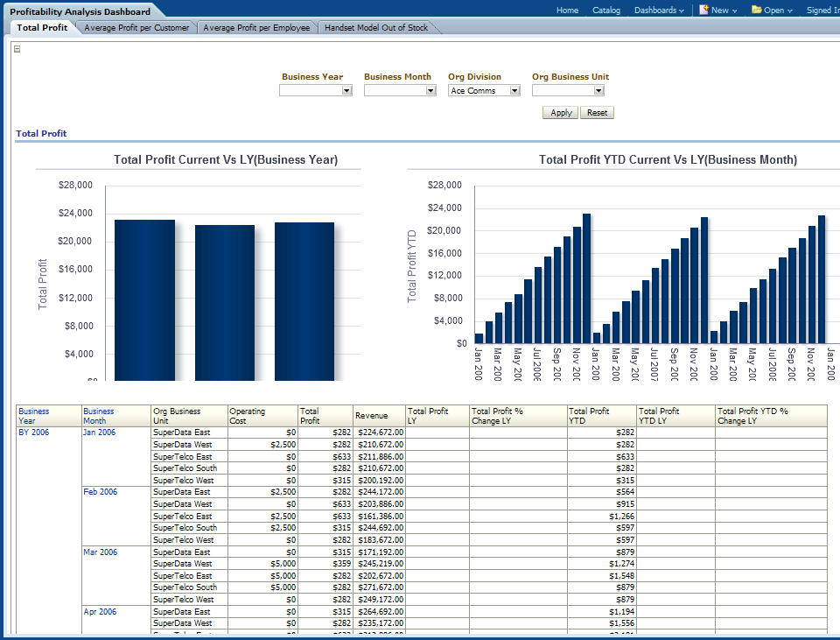The width and height of the screenshot is (840, 640).
Task: Click the BY 2006 business year link
Action: (x=34, y=432)
